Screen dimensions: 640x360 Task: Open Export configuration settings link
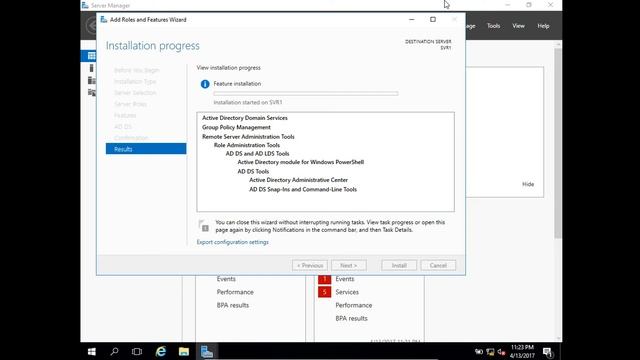[233, 242]
